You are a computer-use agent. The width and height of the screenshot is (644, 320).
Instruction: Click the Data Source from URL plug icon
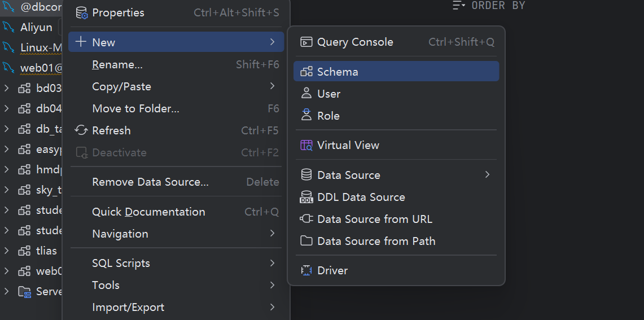point(306,219)
